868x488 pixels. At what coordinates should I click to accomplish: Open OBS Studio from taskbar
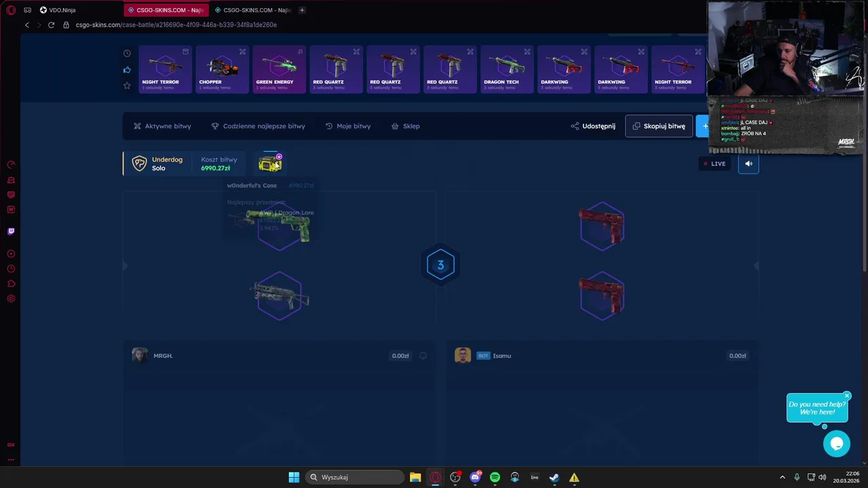[455, 477]
